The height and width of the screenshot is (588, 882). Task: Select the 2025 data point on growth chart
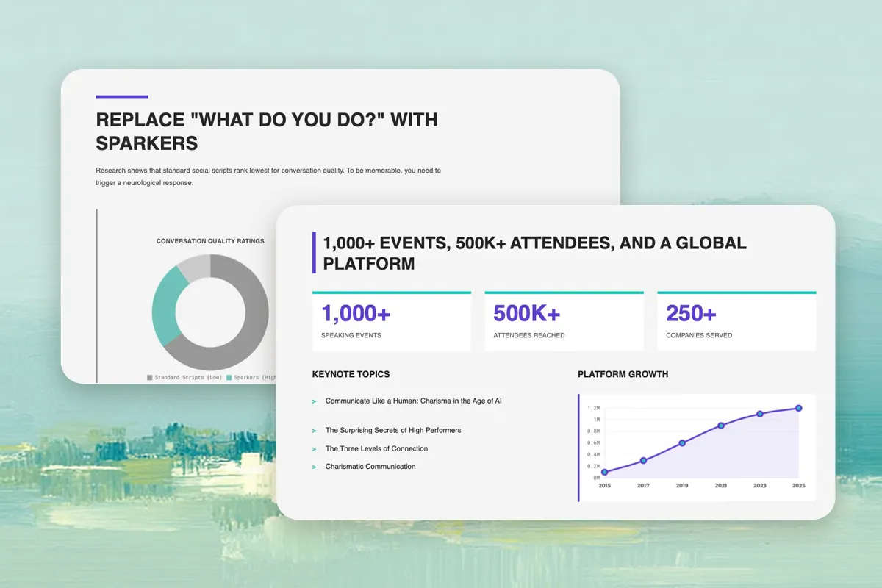pyautogui.click(x=799, y=408)
